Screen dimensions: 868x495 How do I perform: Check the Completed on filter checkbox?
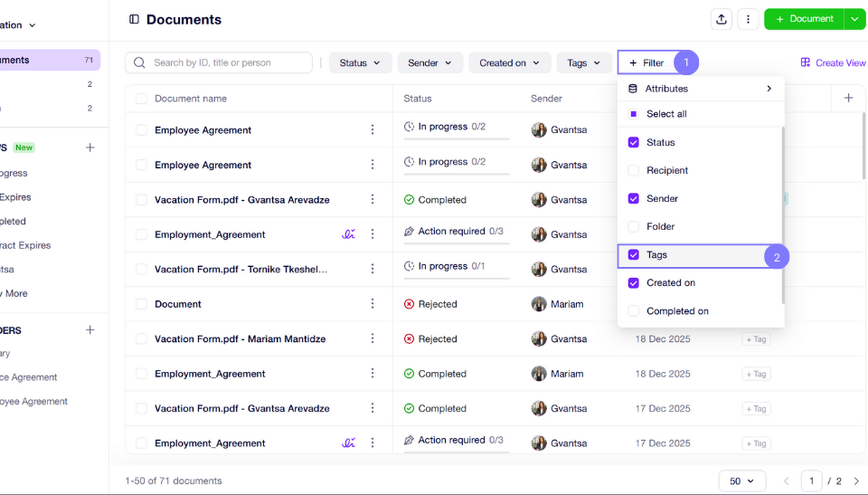click(633, 311)
